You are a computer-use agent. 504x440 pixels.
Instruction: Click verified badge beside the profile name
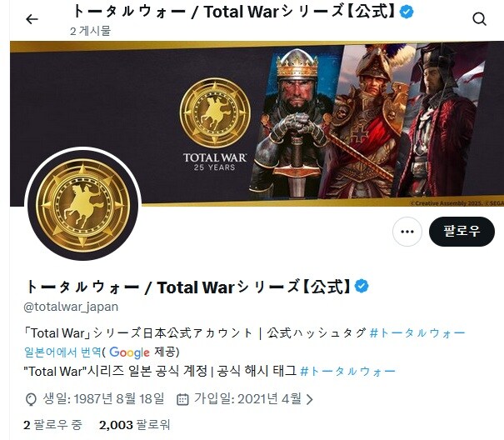(x=362, y=286)
